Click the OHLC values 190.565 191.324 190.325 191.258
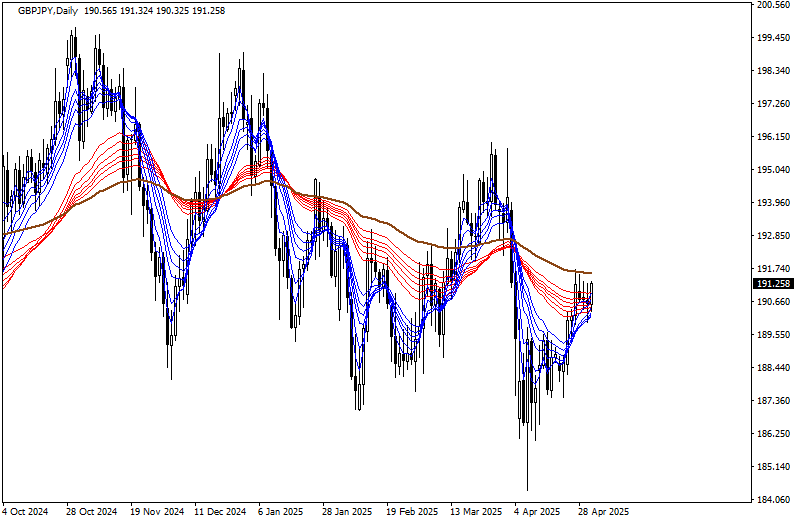 155,10
